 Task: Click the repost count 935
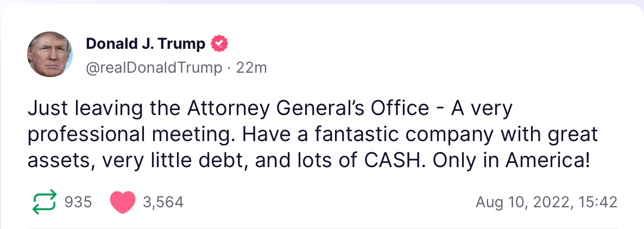click(78, 202)
